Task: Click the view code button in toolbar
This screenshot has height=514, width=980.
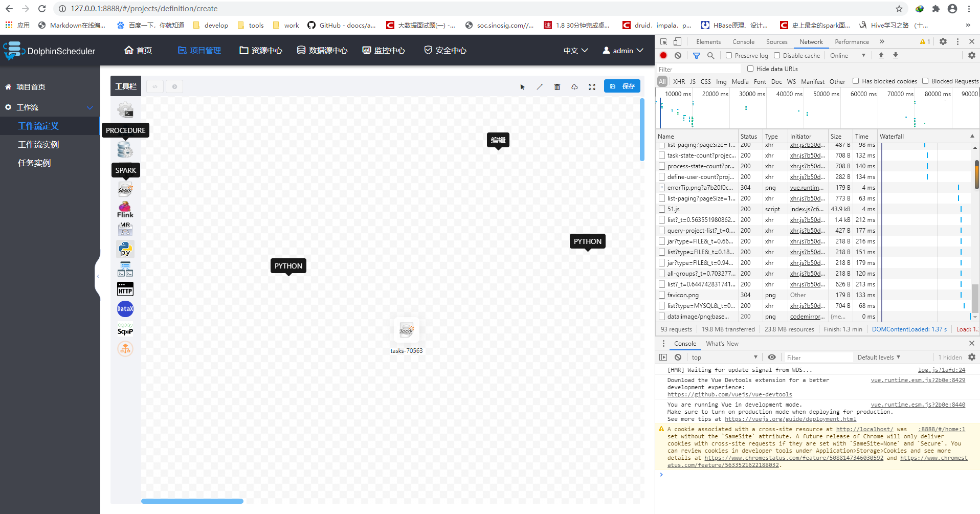Action: point(155,86)
